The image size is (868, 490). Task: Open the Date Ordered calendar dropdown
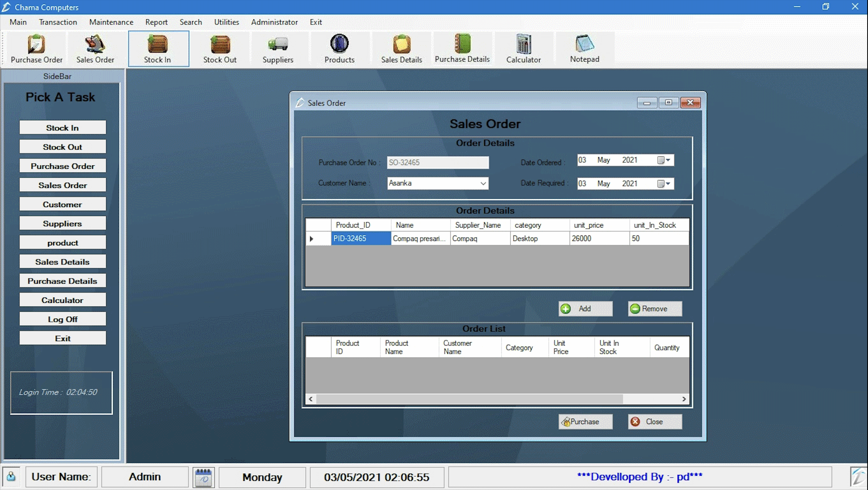point(664,160)
